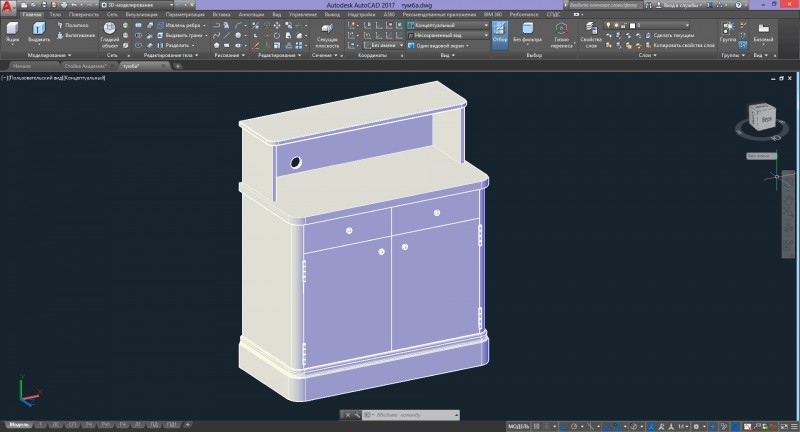The image size is (800, 432).
Task: Open the Концептуальный visual style dropdown
Action: pyautogui.click(x=448, y=25)
